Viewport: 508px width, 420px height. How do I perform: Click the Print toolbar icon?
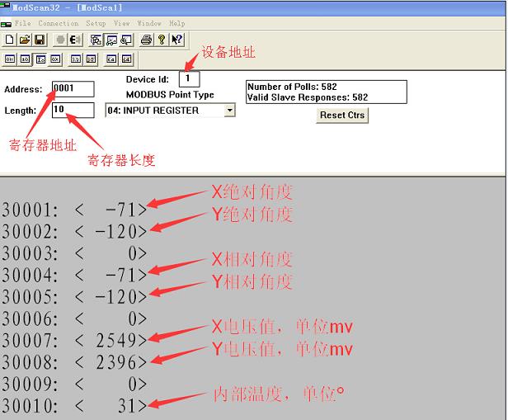point(146,39)
